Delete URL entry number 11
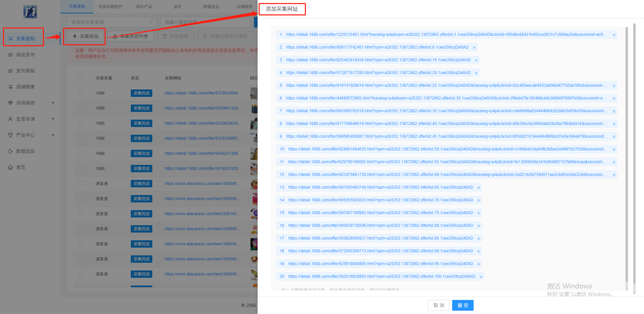 [x=614, y=162]
